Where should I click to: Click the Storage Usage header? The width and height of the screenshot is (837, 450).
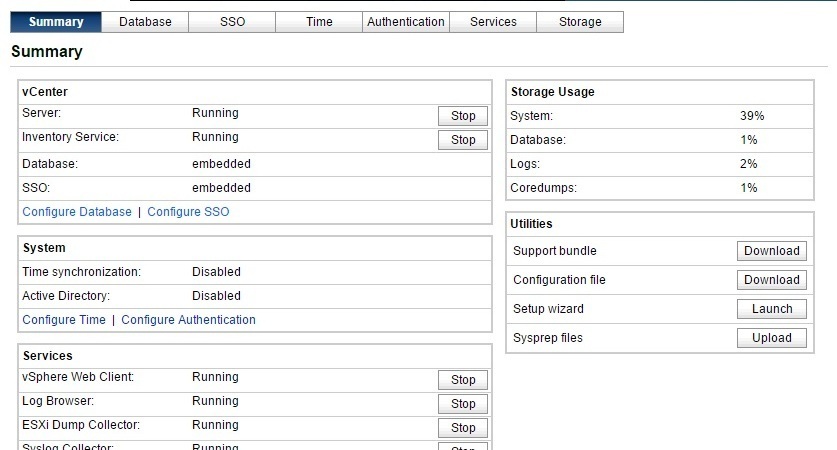coord(552,92)
